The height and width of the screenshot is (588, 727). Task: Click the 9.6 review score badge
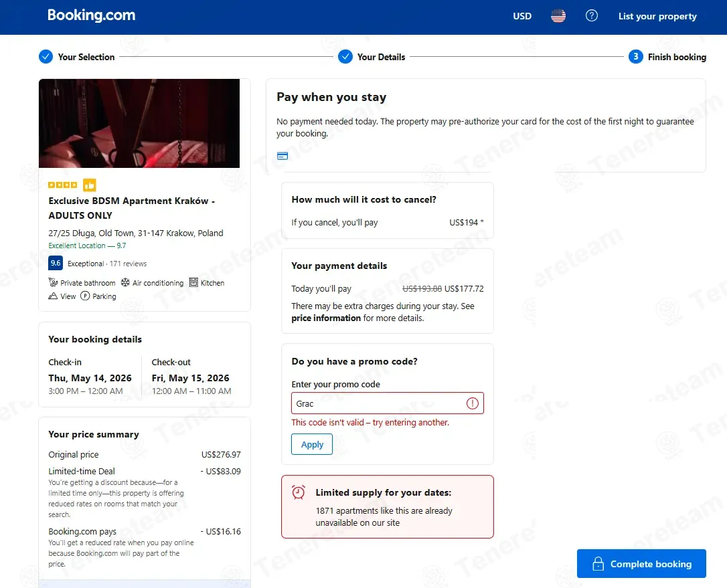[56, 263]
